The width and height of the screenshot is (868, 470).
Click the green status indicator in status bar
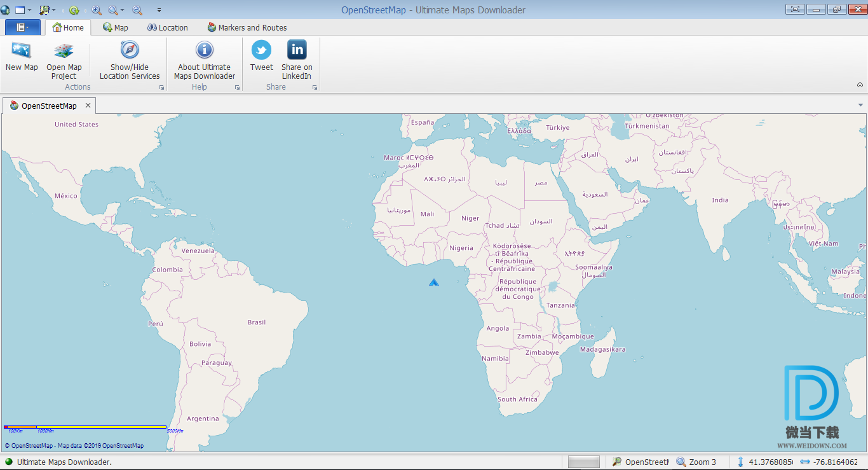pos(9,462)
